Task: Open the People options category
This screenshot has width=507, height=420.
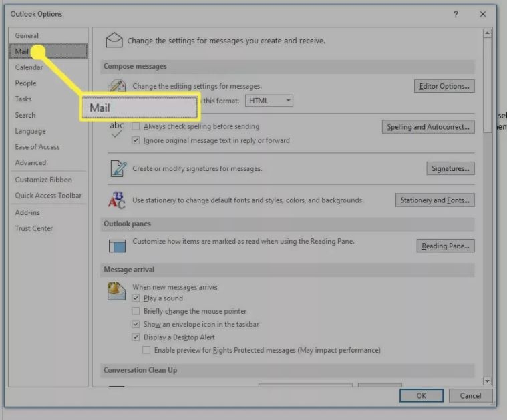Action: [x=48, y=83]
